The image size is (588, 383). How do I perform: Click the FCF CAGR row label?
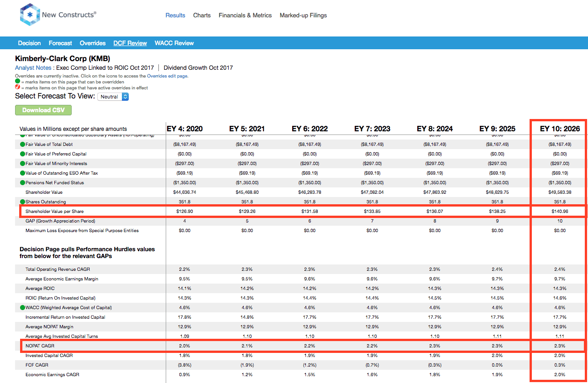pos(37,365)
